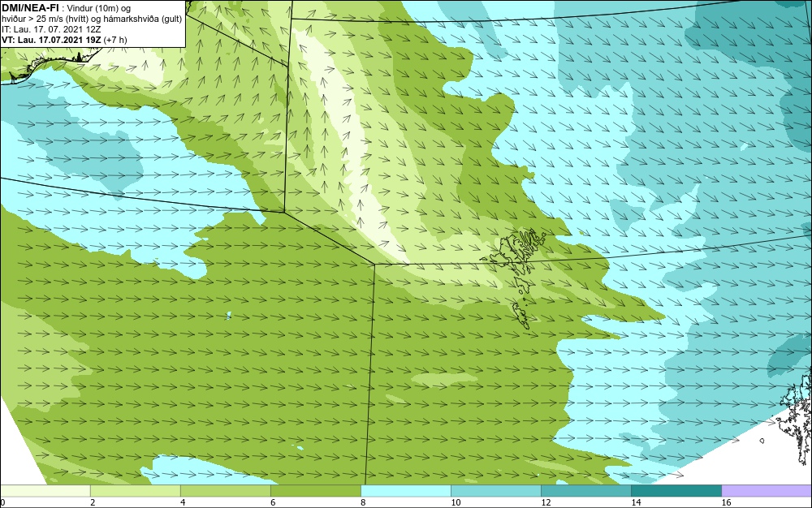Click the initial time 'IT: Lau. 17. 07. 2021 12Z' line
Viewport: 812px width, 508px height.
pos(51,29)
